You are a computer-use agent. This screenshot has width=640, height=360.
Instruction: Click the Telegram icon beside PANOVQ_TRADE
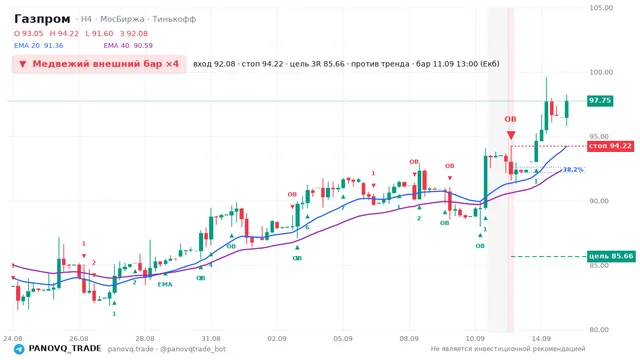[19, 349]
